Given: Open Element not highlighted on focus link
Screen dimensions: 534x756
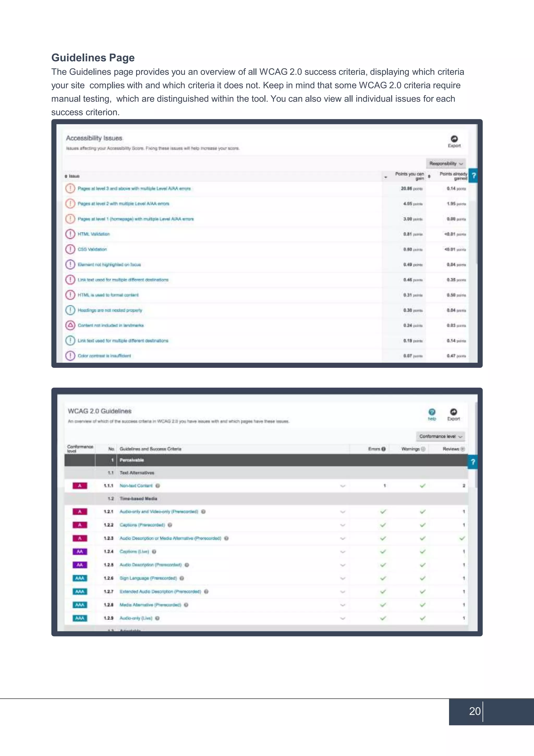Looking at the screenshot, I should (x=109, y=265).
